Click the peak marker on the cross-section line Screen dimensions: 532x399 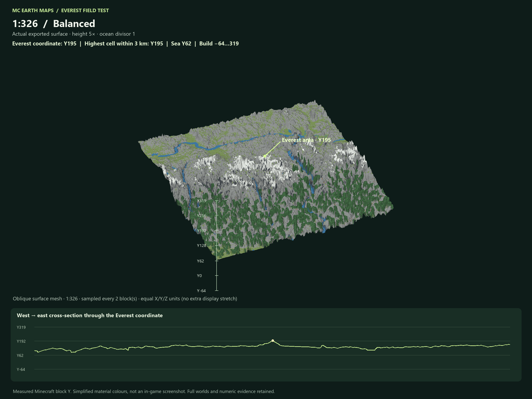tap(273, 340)
